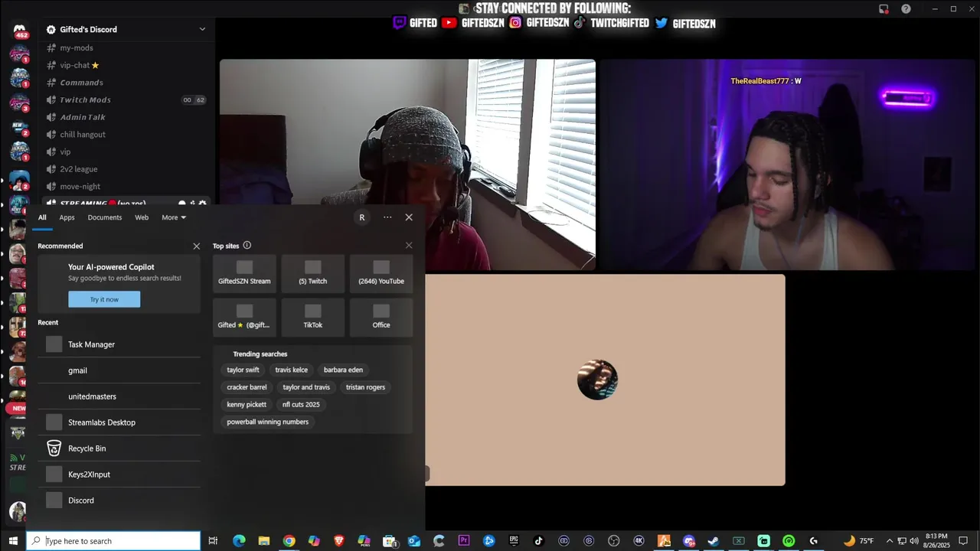The height and width of the screenshot is (551, 980).
Task: Open 4K downloader taskbar icon
Action: tap(639, 541)
